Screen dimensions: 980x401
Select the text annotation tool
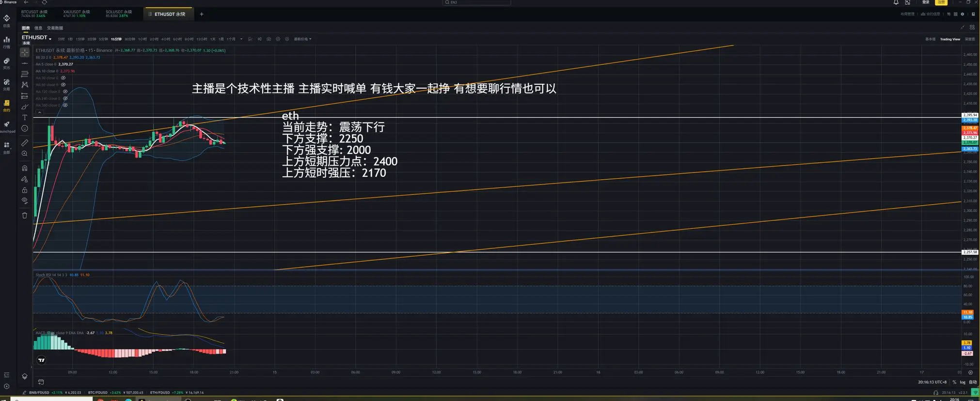pyautogui.click(x=25, y=118)
